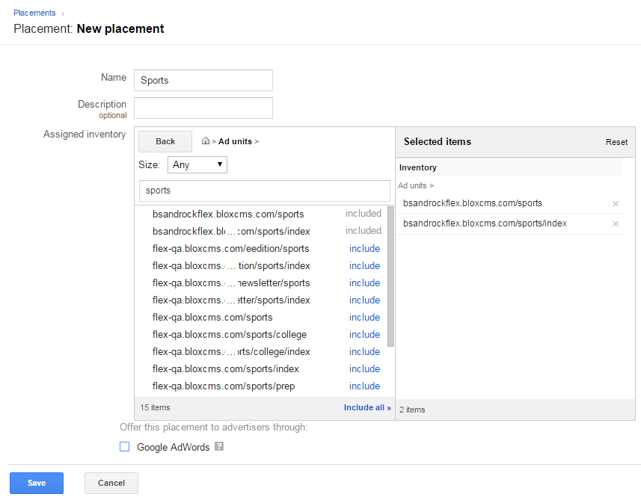Viewport: 641px width, 500px height.
Task: Click Include all link
Action: point(367,408)
